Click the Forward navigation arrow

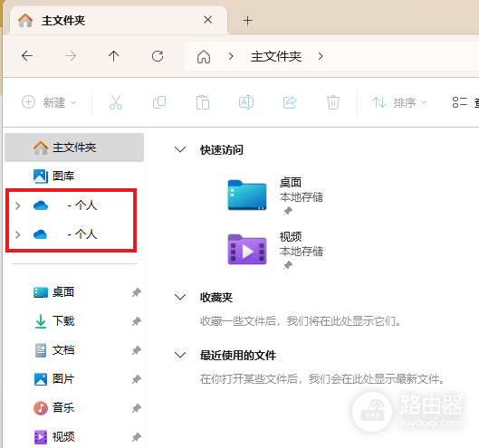(71, 56)
